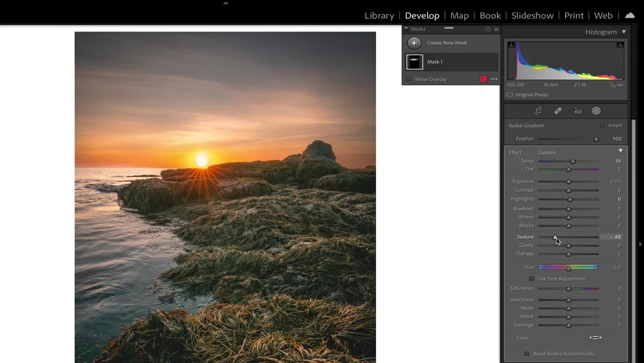
Task: Click the Highlights value 6
Action: tap(619, 199)
